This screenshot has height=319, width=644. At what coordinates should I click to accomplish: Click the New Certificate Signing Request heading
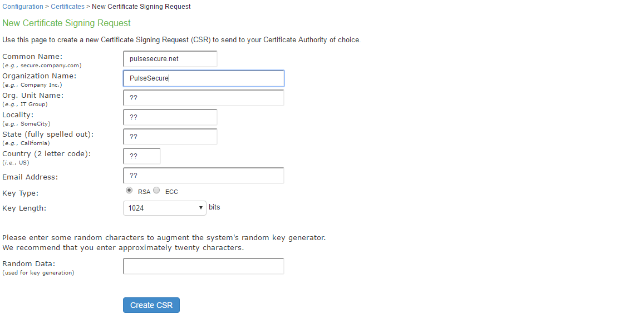(67, 23)
